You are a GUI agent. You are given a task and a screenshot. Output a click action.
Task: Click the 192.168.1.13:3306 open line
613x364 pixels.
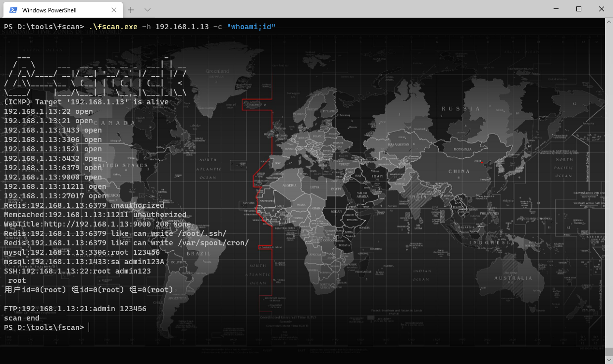point(53,139)
